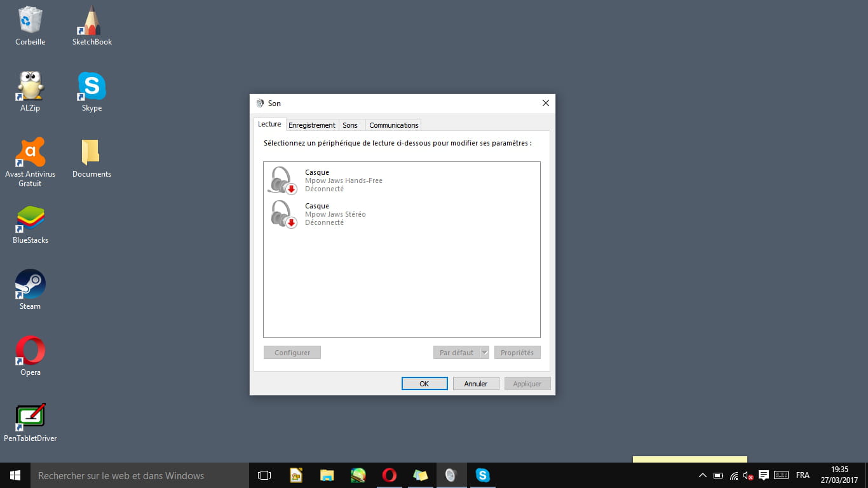Show hidden system tray icons
Viewport: 868px width, 488px height.
pos(702,475)
